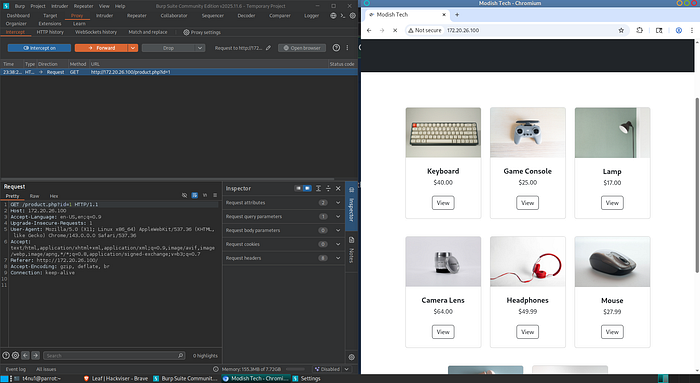
Task: Open the Request editor hamburger menu
Action: point(215,196)
